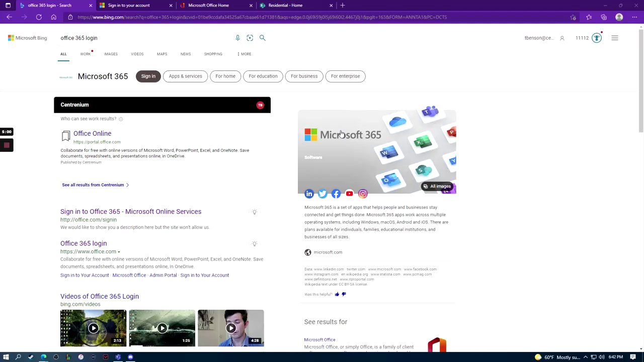The image size is (644, 362).
Task: Open the browser home page icon
Action: coord(53,17)
